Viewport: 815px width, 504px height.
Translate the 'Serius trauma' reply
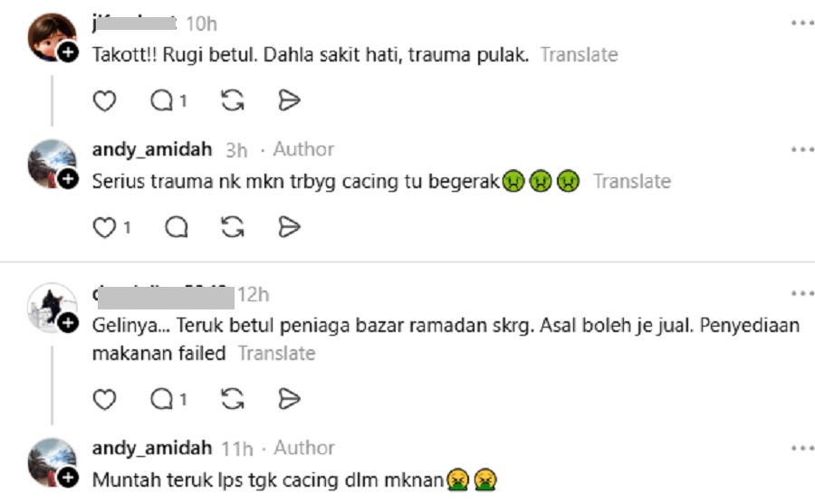tap(632, 181)
